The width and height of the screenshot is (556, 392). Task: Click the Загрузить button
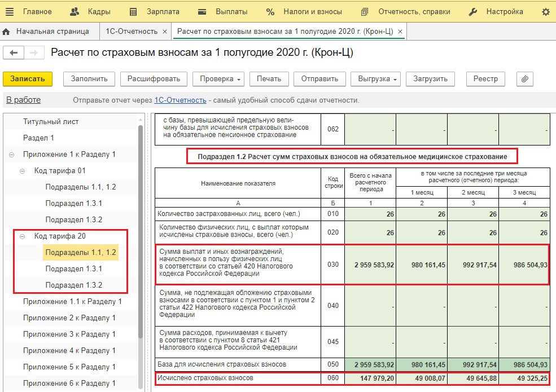(430, 79)
